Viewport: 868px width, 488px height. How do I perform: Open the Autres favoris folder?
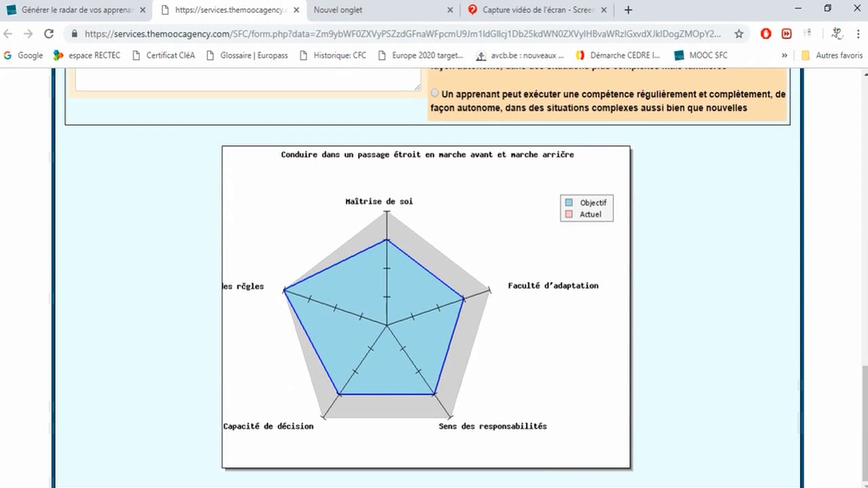[x=831, y=55]
